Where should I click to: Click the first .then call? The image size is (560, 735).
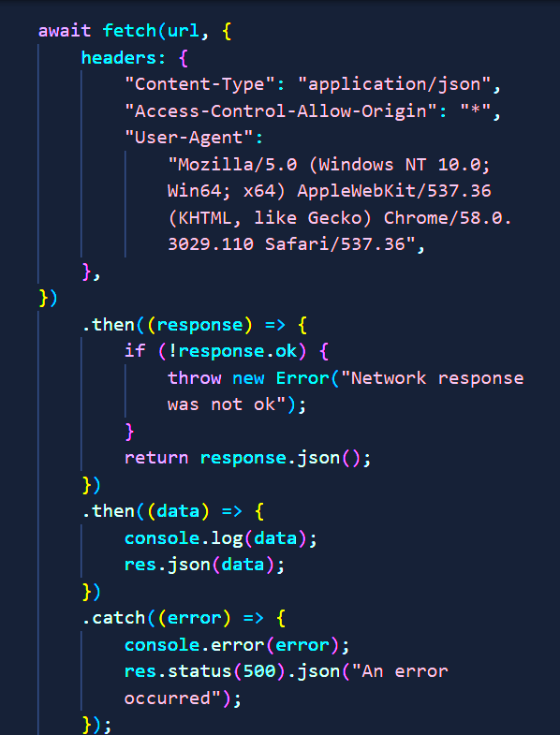pos(109,325)
